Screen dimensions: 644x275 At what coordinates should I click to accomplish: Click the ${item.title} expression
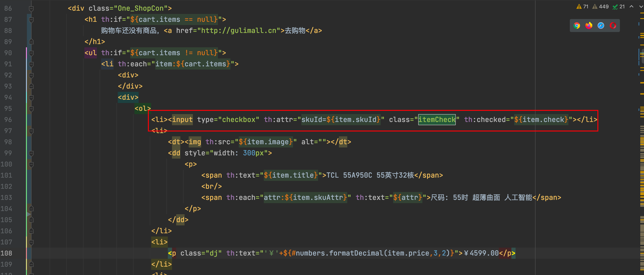tap(291, 175)
